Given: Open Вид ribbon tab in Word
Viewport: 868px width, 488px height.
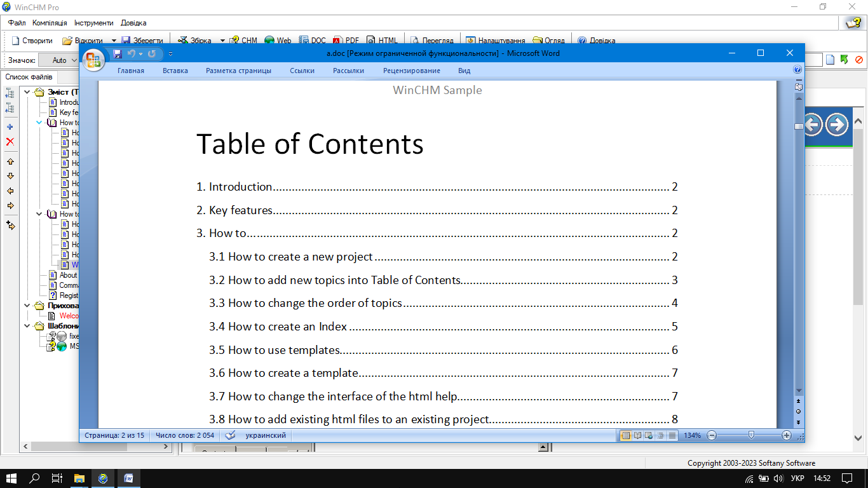Looking at the screenshot, I should [x=465, y=71].
